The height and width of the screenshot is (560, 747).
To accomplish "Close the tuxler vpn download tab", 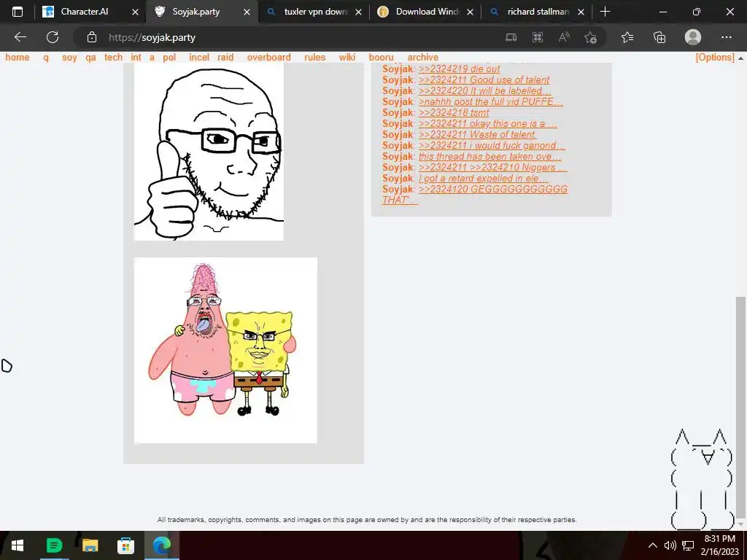I will coord(358,12).
